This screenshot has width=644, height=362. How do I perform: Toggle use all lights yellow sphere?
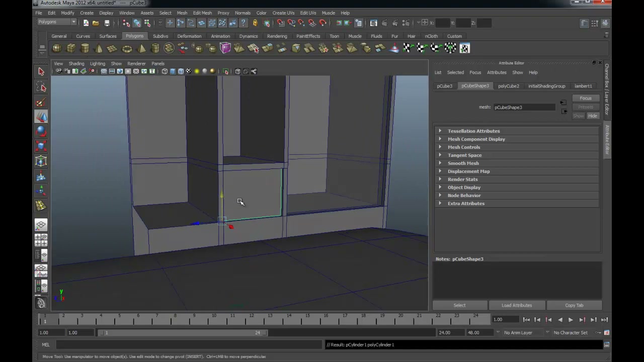(197, 71)
